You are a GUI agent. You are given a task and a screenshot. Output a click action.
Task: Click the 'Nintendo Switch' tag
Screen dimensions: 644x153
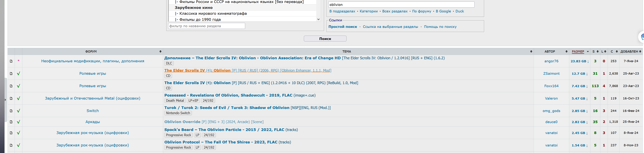(178, 113)
